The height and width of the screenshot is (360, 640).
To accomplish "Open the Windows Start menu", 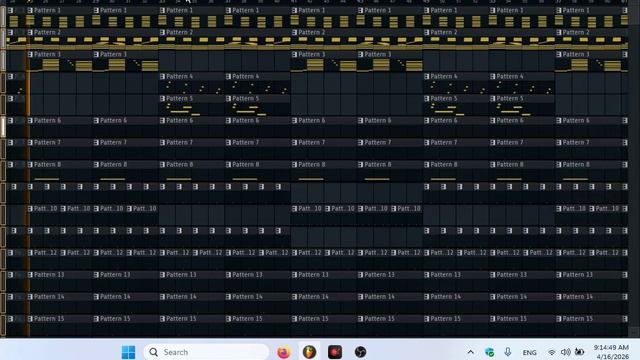I will 128,352.
